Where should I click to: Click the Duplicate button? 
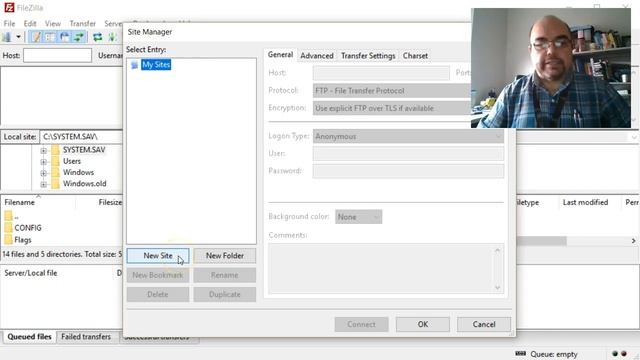pos(224,294)
